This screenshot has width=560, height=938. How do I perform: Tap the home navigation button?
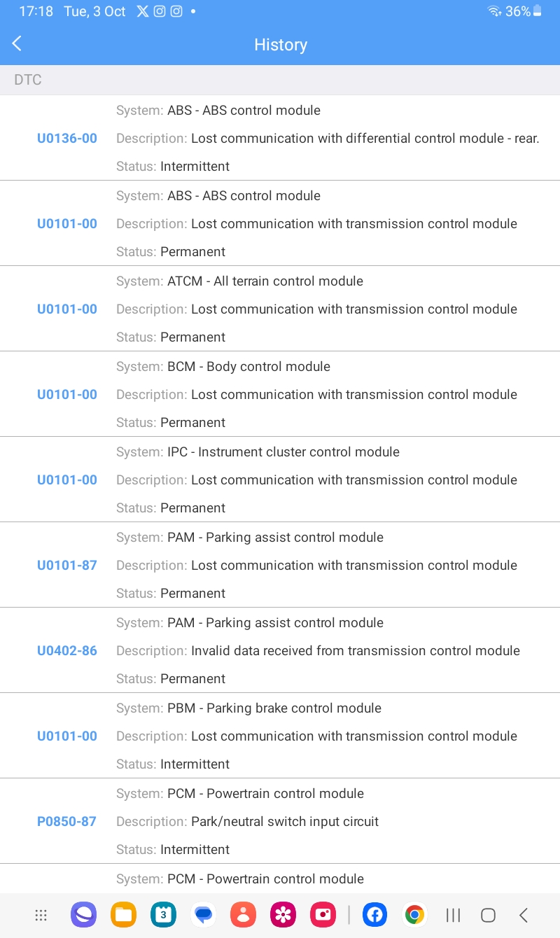pos(489,915)
